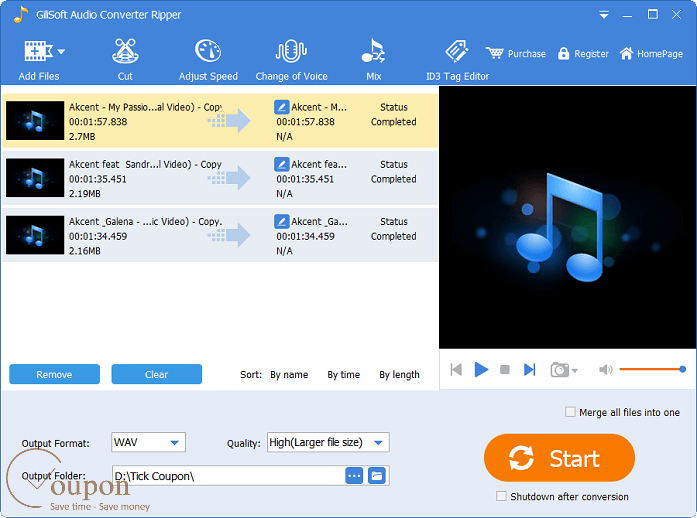The height and width of the screenshot is (518, 697).
Task: Click the Register lock link
Action: (583, 54)
